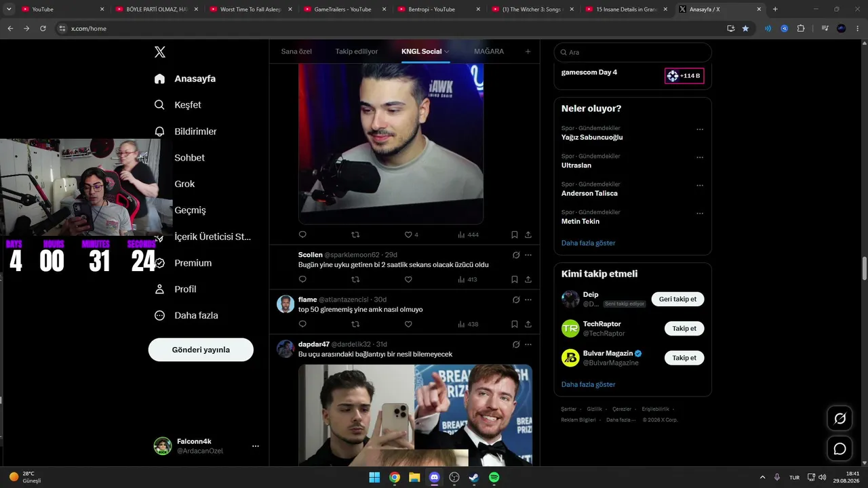The width and height of the screenshot is (868, 488).
Task: Reply to the video post with 4 likes
Action: pos(302,235)
